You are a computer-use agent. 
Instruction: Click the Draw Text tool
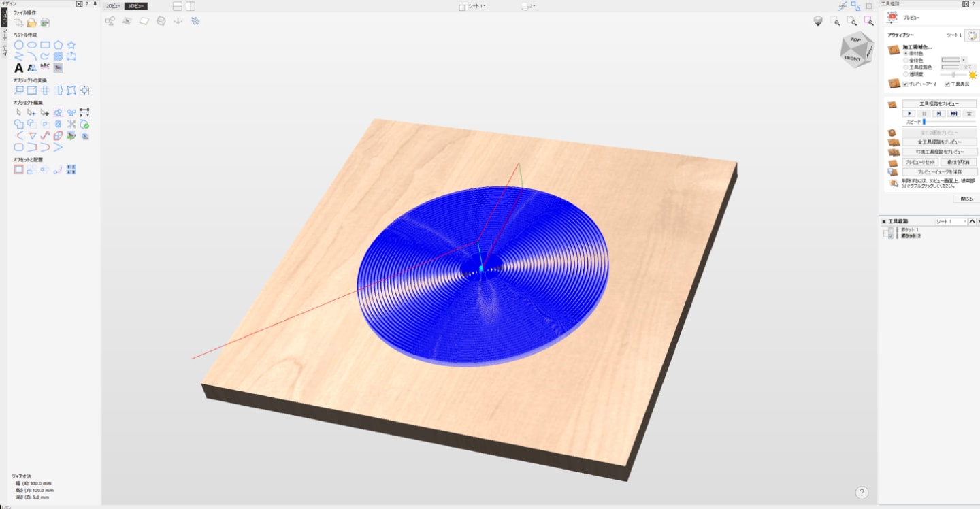point(19,67)
